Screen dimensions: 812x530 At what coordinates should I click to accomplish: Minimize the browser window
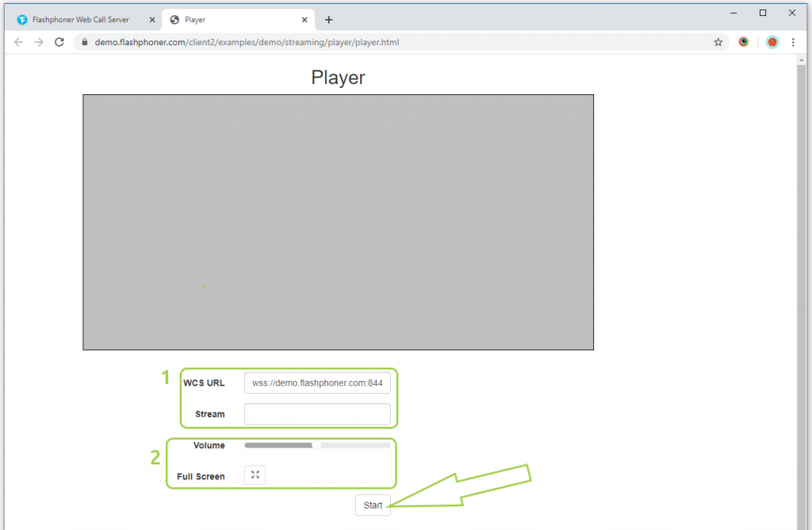733,13
